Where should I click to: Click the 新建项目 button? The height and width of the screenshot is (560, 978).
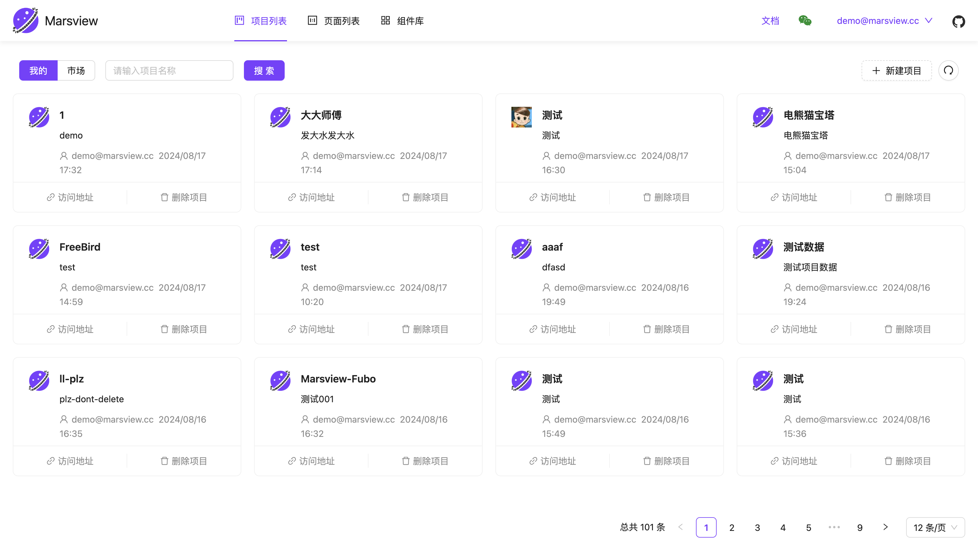[x=896, y=70]
